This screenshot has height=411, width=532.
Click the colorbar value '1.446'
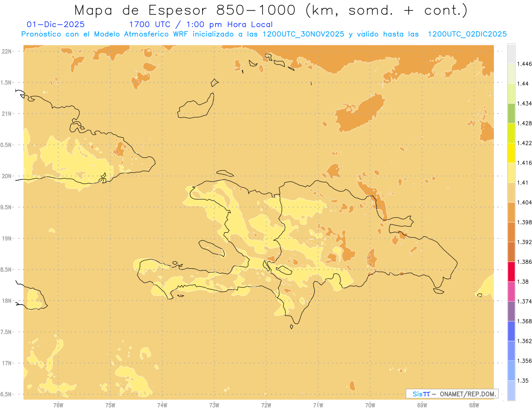pyautogui.click(x=524, y=64)
